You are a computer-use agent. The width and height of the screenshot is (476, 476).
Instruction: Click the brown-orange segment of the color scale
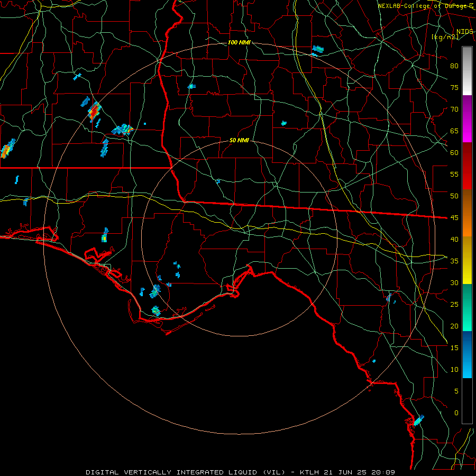pos(467,213)
